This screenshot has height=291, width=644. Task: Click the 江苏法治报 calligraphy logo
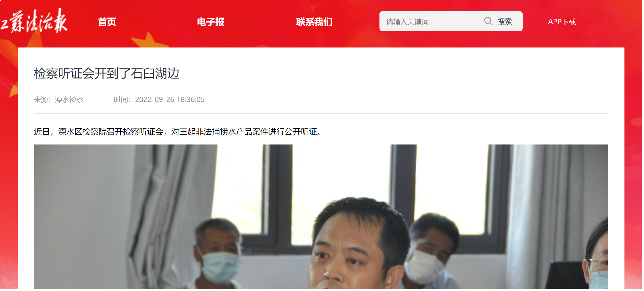34,21
